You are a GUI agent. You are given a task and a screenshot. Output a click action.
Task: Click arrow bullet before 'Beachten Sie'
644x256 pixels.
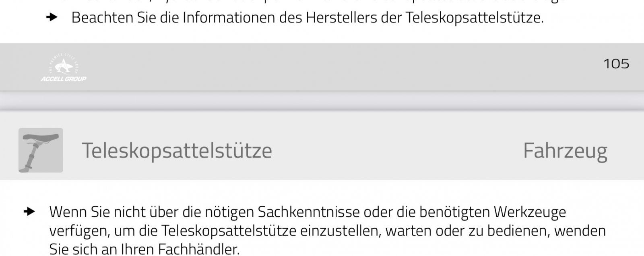52,17
